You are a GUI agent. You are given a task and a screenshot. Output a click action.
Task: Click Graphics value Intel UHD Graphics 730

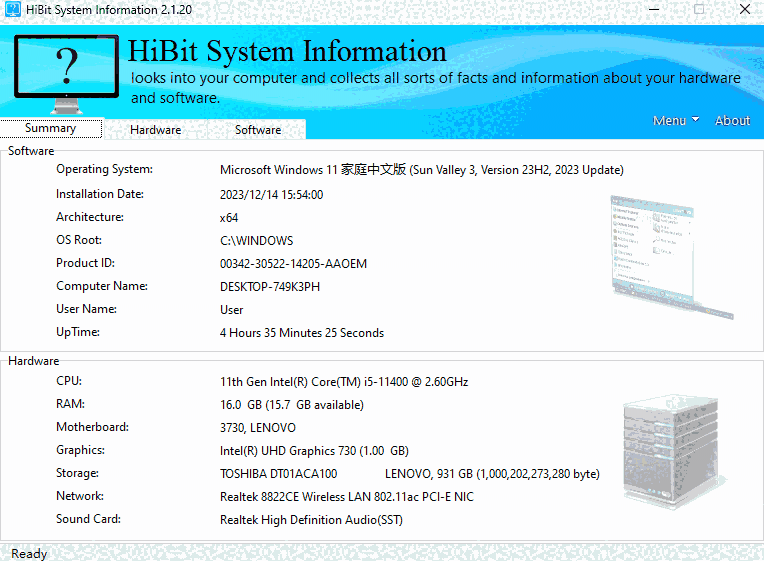click(314, 451)
